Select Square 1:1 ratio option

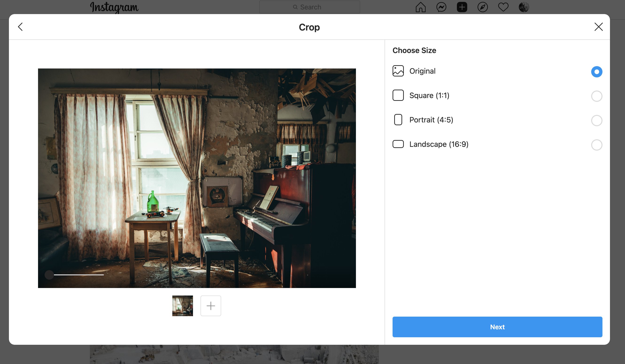[x=596, y=96]
